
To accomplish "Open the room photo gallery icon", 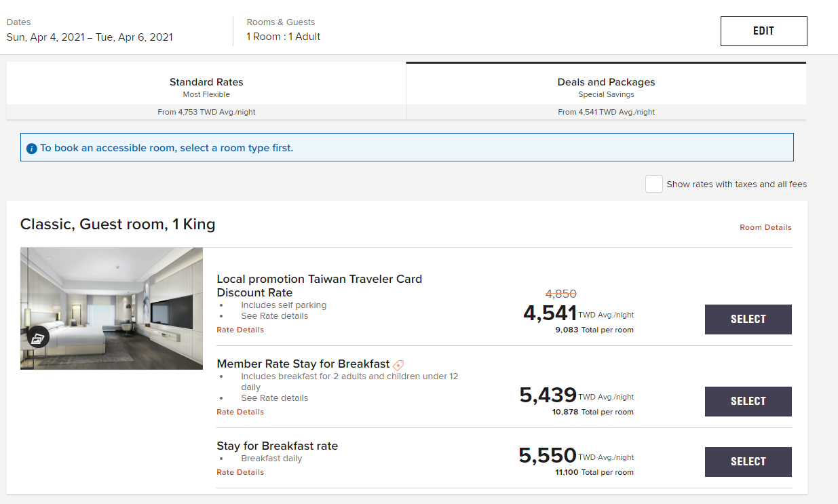I will [38, 337].
